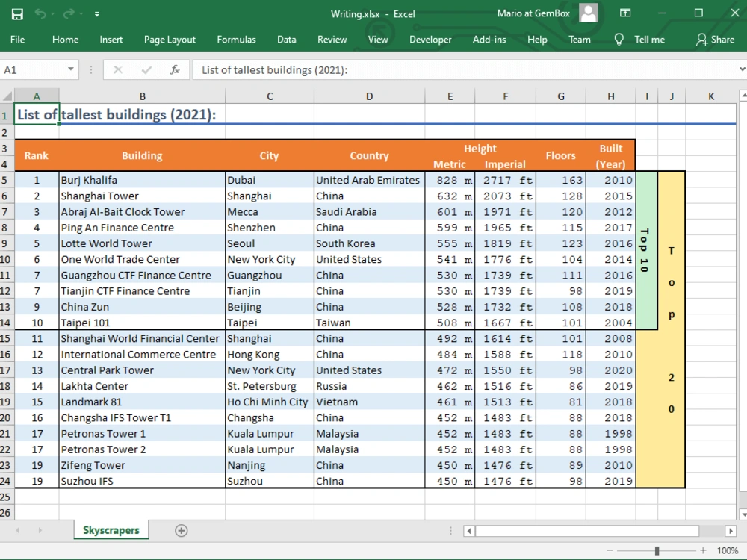Click the horizontal scrollbar left arrow
Image resolution: width=747 pixels, height=560 pixels.
469,530
